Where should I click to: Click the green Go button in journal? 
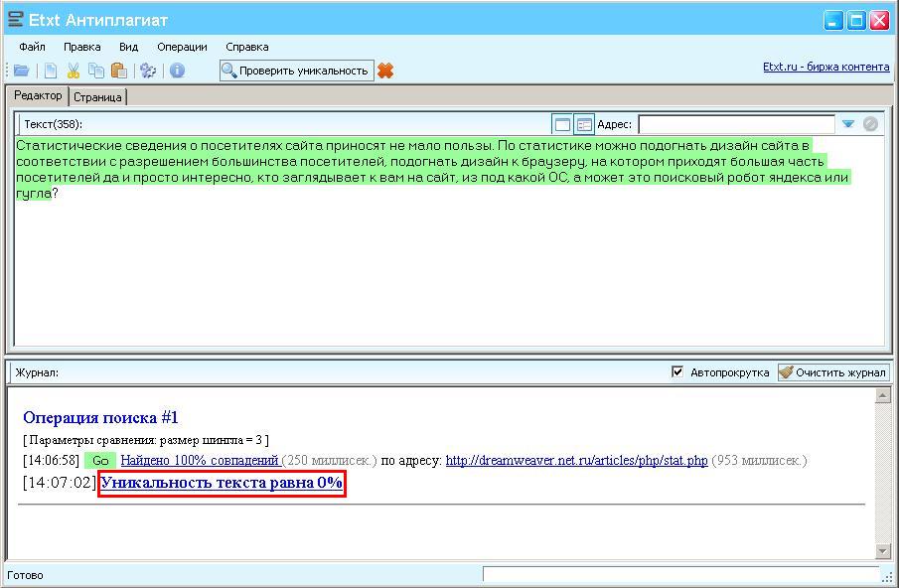click(x=100, y=460)
